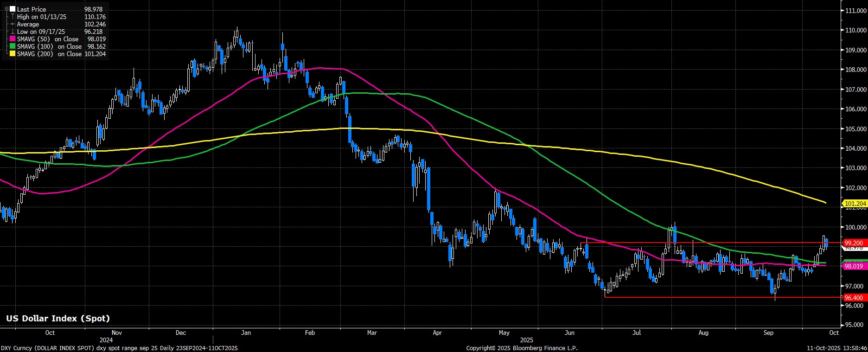Click the SMAVG (200) on Close legend label

click(x=48, y=54)
